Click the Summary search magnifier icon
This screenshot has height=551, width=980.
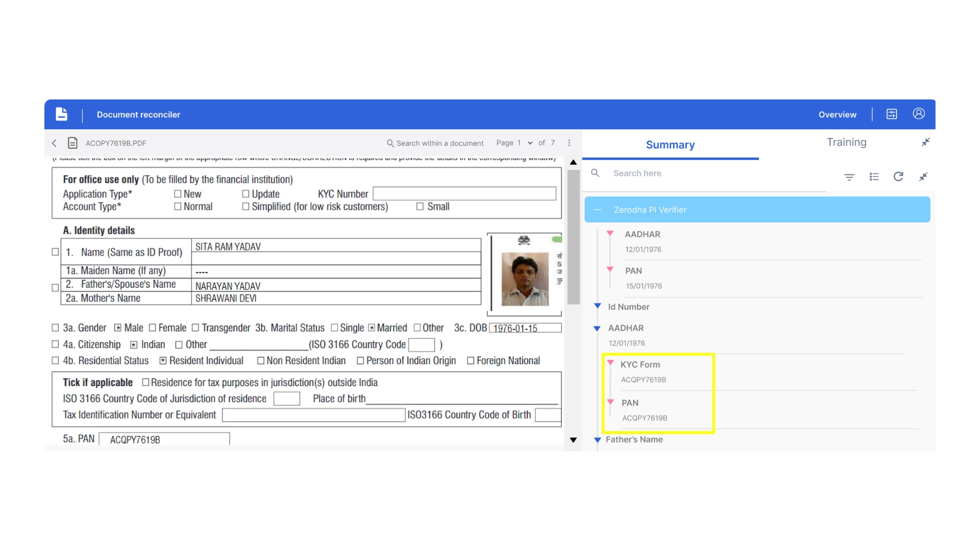pyautogui.click(x=595, y=173)
